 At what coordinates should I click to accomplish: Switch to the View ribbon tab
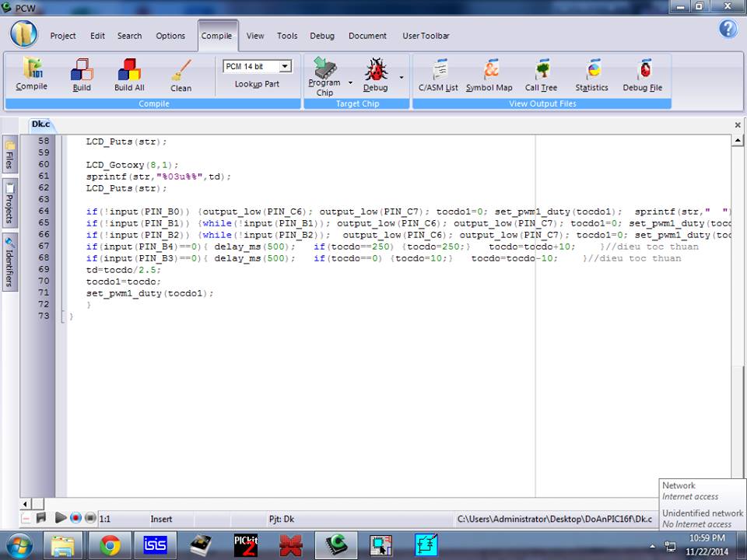pyautogui.click(x=255, y=36)
